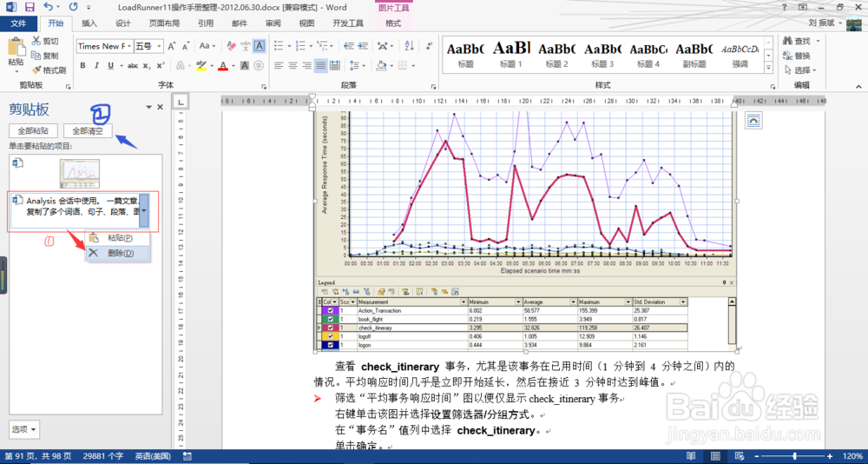
Task: Open the phonetic guide (wén) tool
Action: click(246, 46)
